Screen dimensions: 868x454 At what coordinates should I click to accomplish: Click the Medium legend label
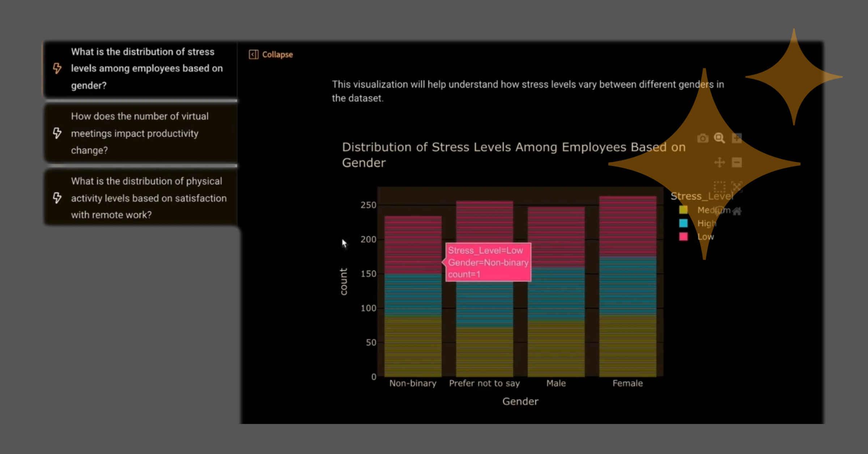714,210
